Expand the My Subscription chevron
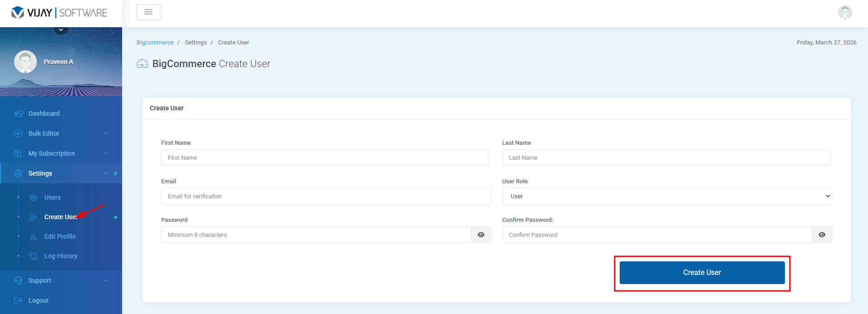 coord(106,153)
